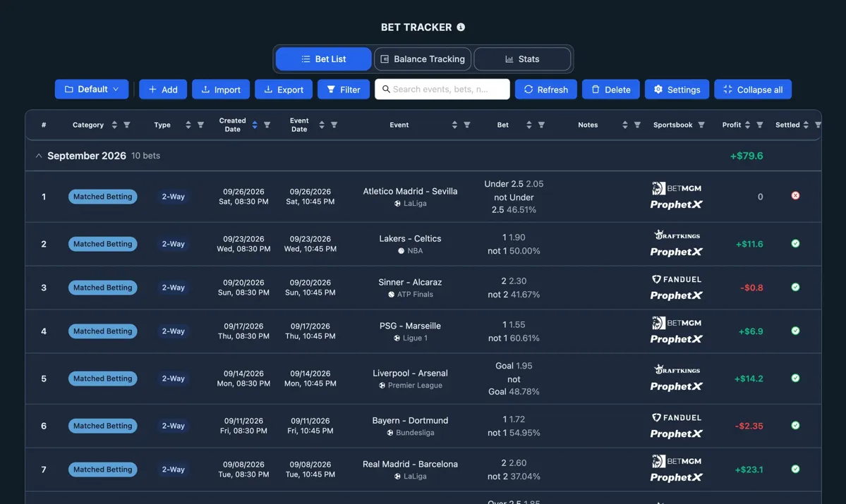Click the 'Under 2.5 2.05' bet text
Screen dimensions: 846x504
[514, 184]
